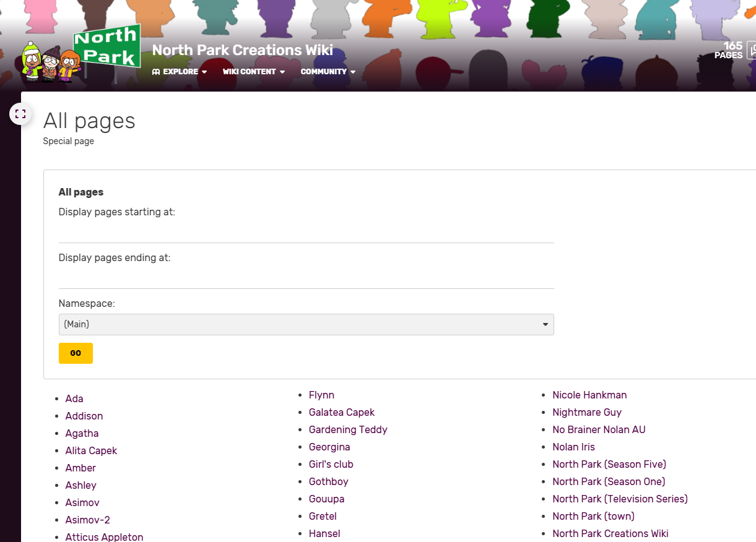Open the Georgina page link
This screenshot has width=756, height=542.
pyautogui.click(x=329, y=447)
